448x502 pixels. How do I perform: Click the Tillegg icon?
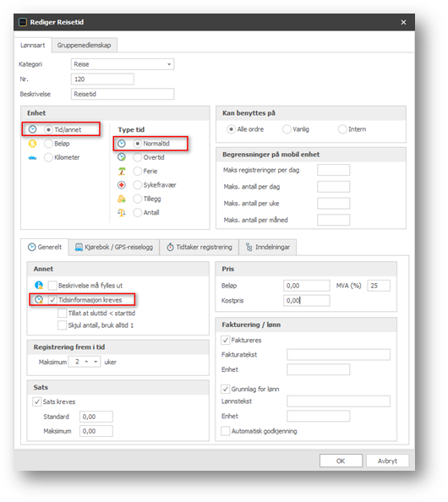[122, 199]
